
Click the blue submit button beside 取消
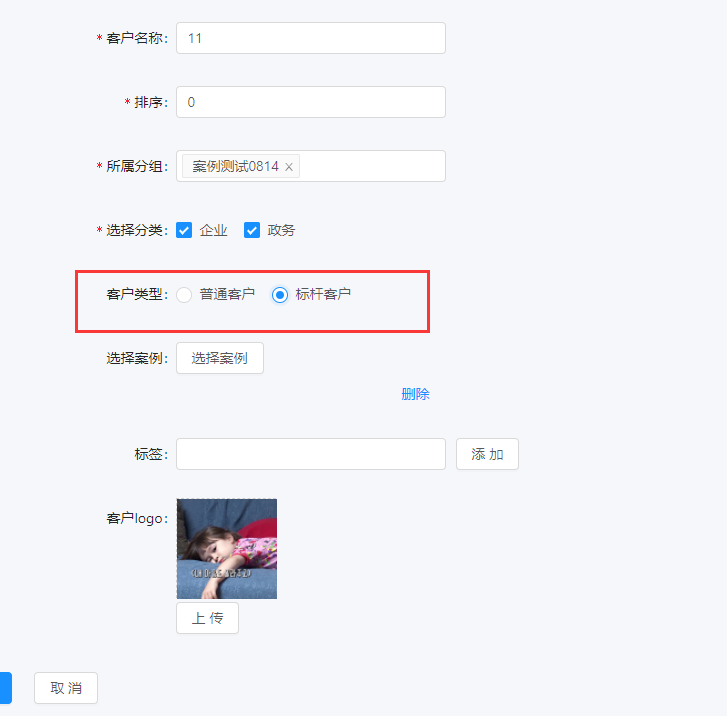6,688
